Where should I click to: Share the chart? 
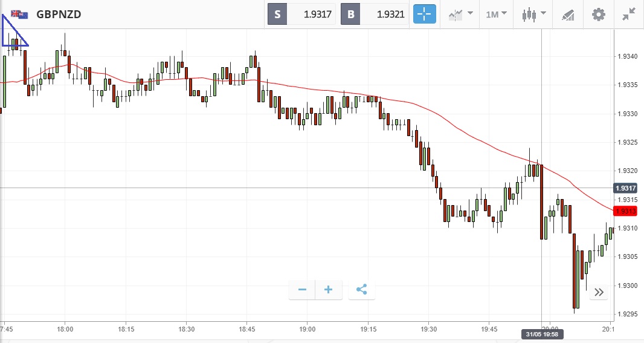tap(361, 290)
